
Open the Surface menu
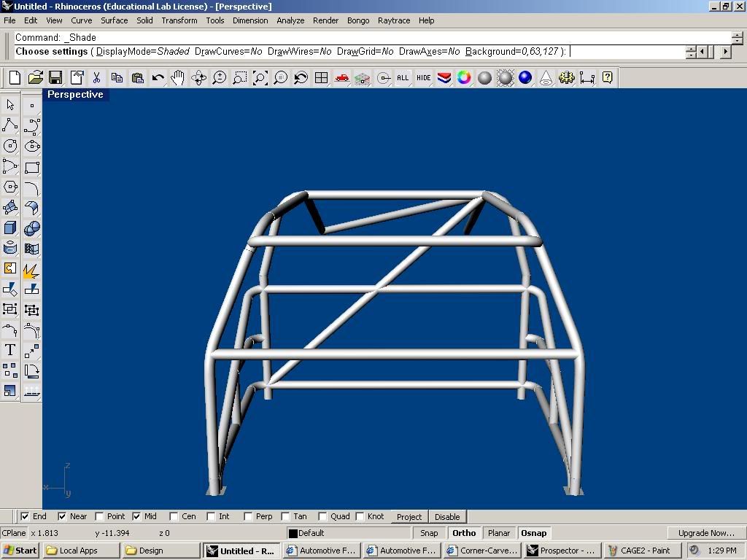click(x=114, y=20)
